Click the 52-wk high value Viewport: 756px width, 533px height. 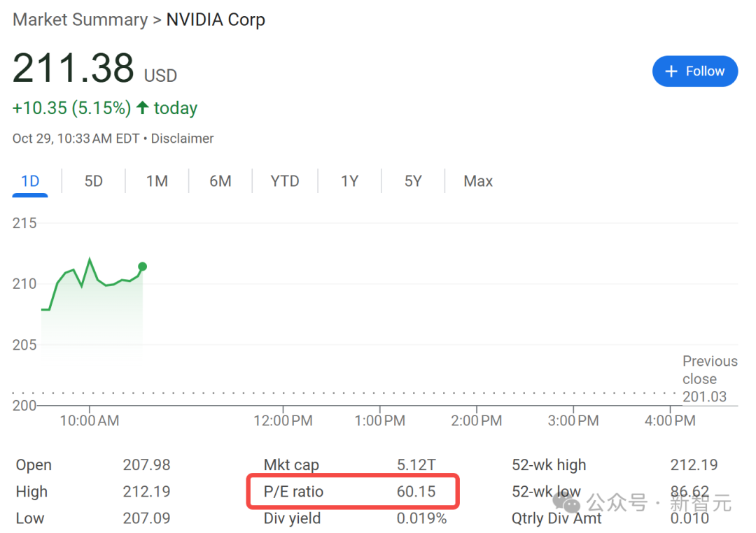tap(694, 465)
